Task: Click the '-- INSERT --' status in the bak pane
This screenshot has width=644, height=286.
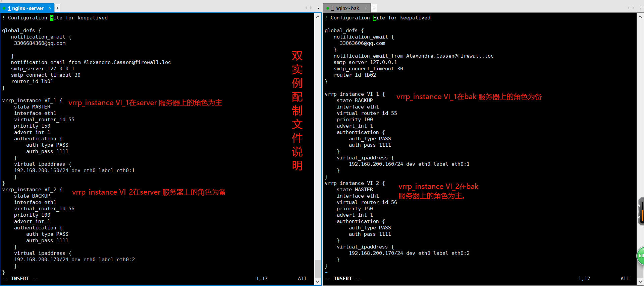Action: pos(343,279)
